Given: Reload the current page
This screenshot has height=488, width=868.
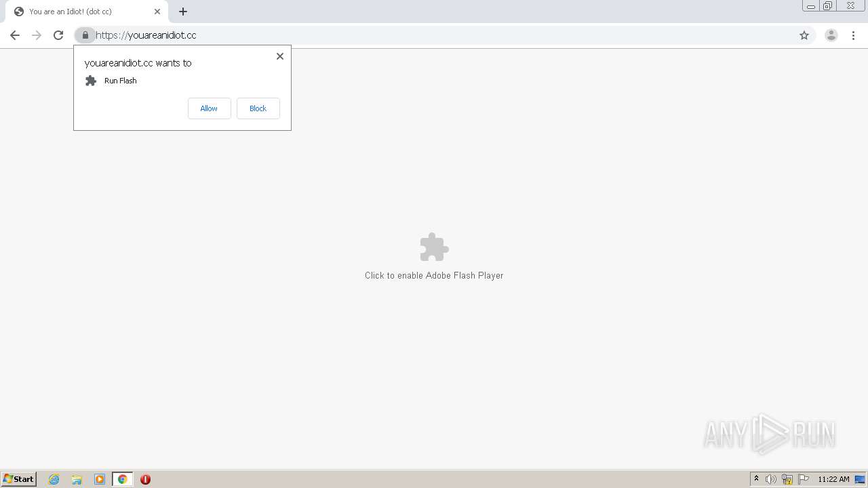Looking at the screenshot, I should [58, 35].
